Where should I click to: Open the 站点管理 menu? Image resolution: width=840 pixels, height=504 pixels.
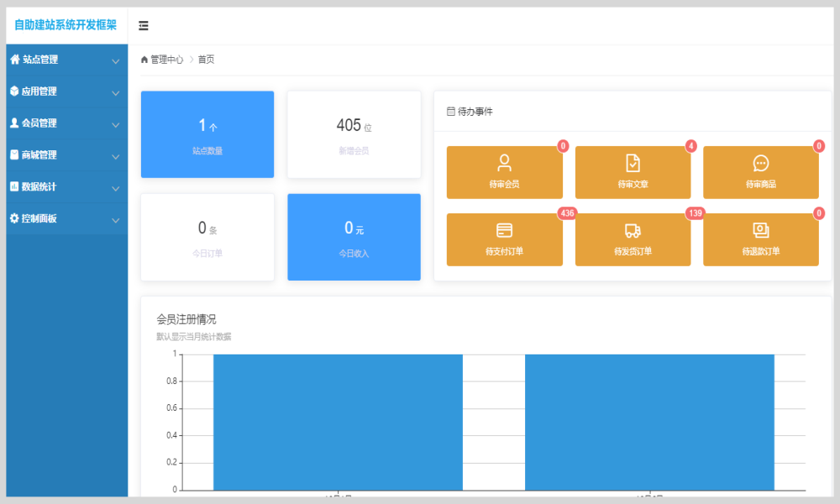click(67, 60)
